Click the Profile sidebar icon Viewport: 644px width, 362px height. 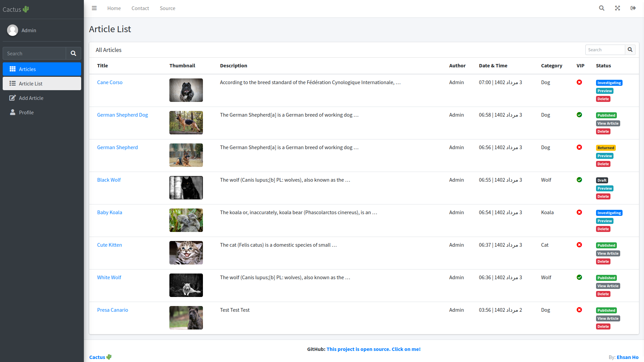click(x=12, y=112)
